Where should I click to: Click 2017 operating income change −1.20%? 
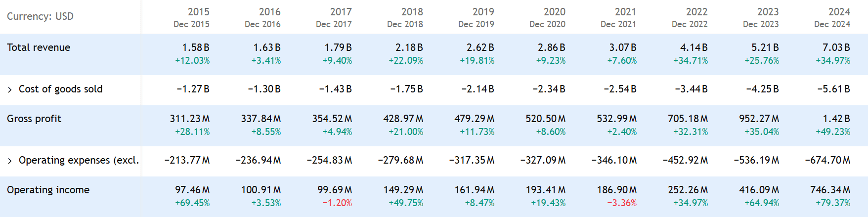[337, 203]
